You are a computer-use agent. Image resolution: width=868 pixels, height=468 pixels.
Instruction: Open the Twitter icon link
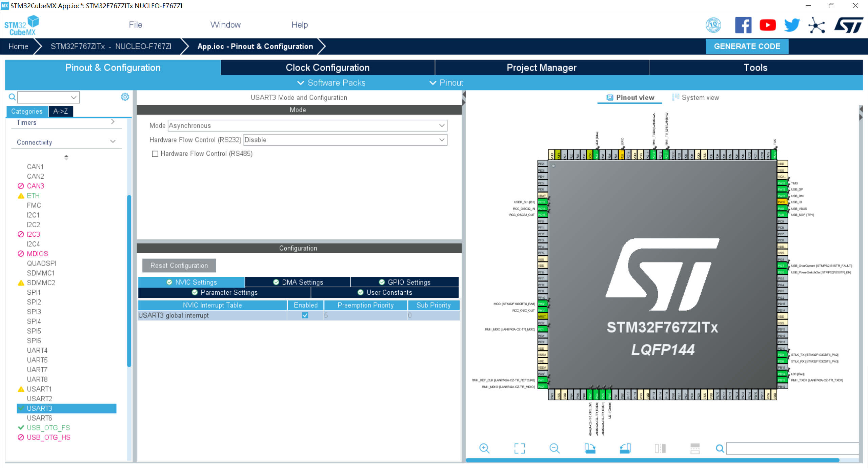pos(792,25)
